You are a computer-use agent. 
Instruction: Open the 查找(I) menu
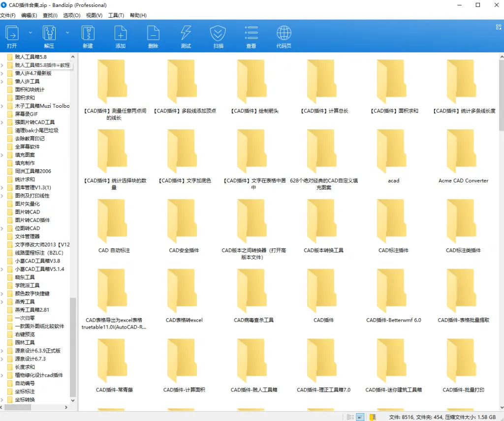tap(50, 15)
